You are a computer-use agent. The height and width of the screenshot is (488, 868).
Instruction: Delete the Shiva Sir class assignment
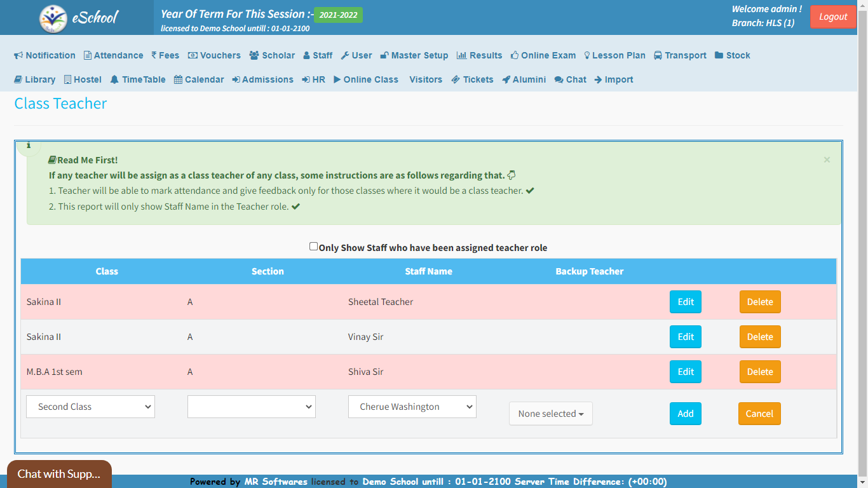(759, 372)
